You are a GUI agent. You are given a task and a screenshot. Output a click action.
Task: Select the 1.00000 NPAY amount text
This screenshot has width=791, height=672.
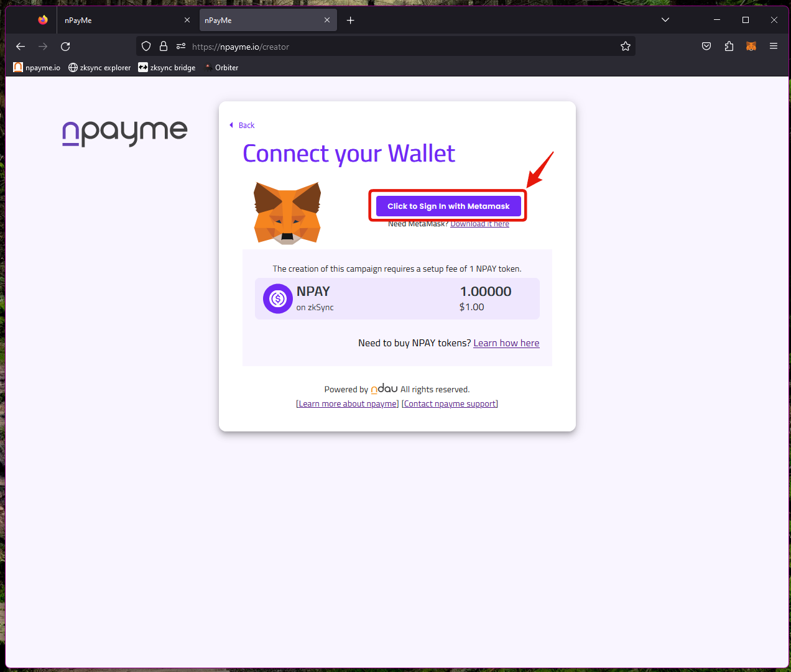[486, 292]
